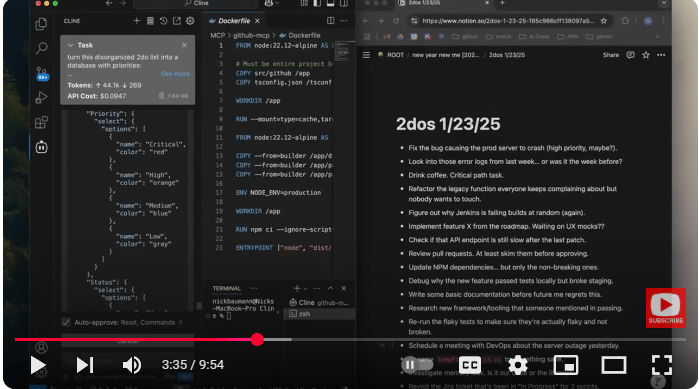Open Cline settings gear in panel header

coord(190,21)
